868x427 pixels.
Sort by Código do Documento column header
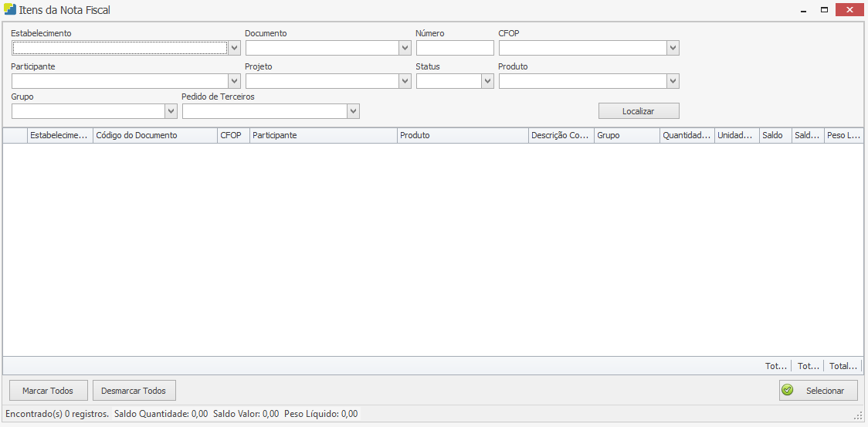[x=154, y=135]
